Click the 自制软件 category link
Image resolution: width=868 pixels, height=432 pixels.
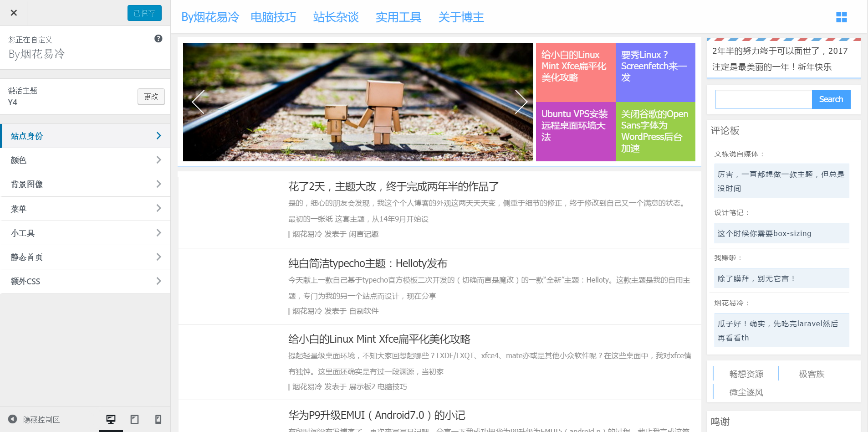click(x=364, y=311)
